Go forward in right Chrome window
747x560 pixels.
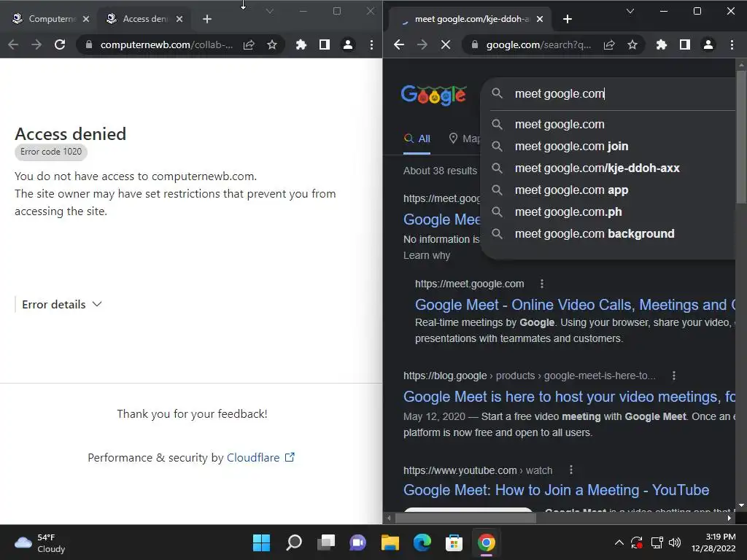tap(422, 44)
